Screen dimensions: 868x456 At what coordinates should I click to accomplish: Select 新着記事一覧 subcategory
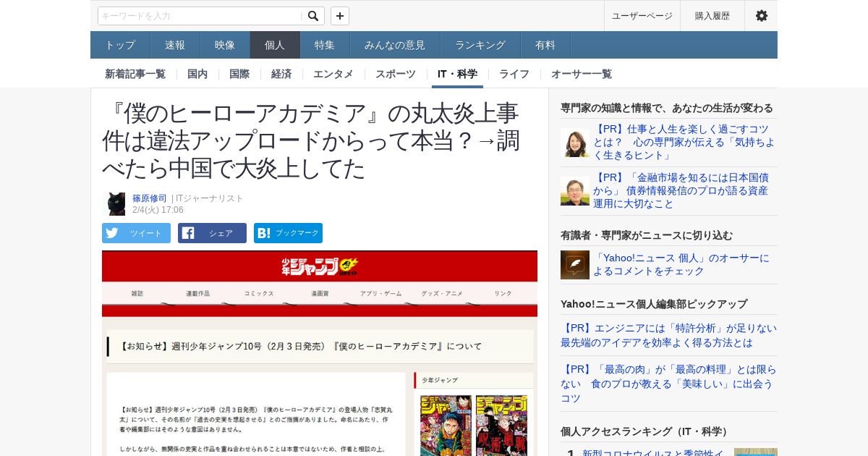(x=135, y=74)
